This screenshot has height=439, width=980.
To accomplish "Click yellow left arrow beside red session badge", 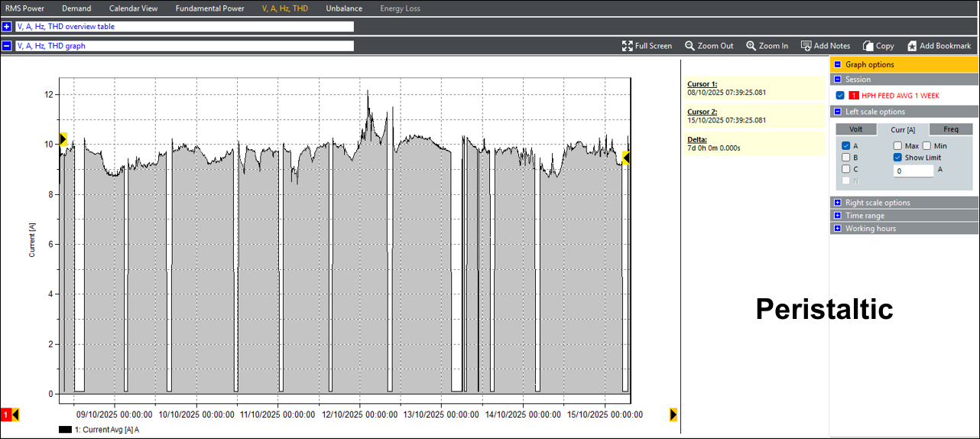I will (15, 415).
